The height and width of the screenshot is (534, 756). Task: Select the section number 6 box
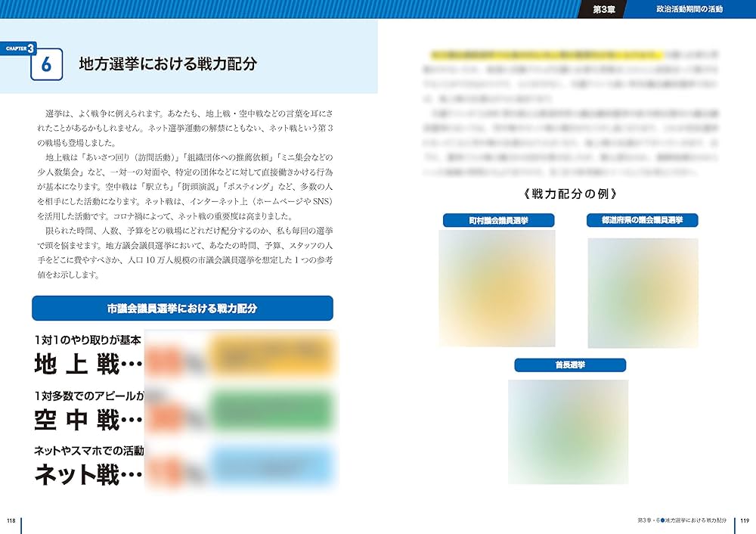tap(45, 65)
